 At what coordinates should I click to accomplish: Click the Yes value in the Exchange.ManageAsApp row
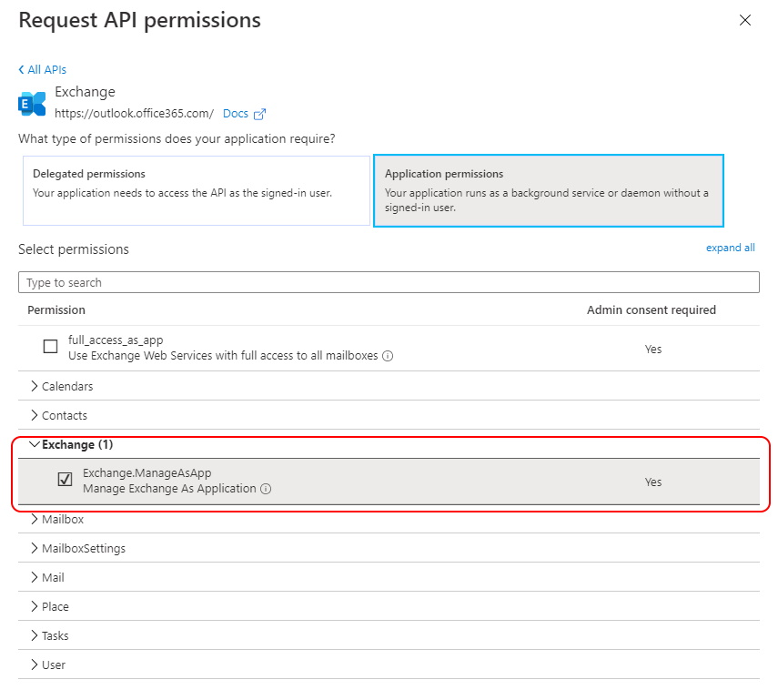pyautogui.click(x=653, y=482)
